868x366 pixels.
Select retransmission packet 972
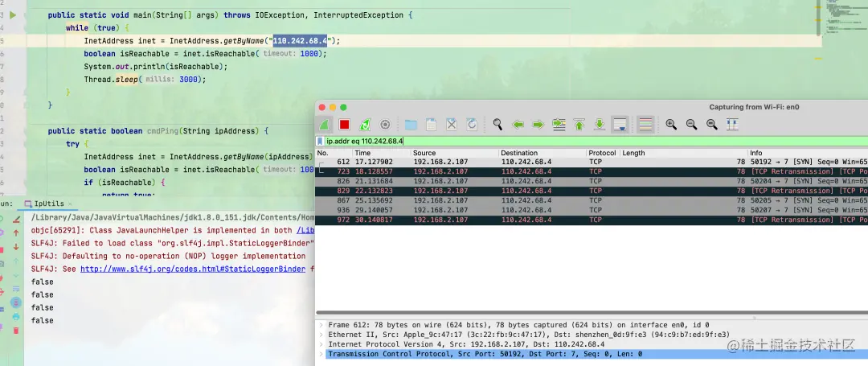point(592,220)
